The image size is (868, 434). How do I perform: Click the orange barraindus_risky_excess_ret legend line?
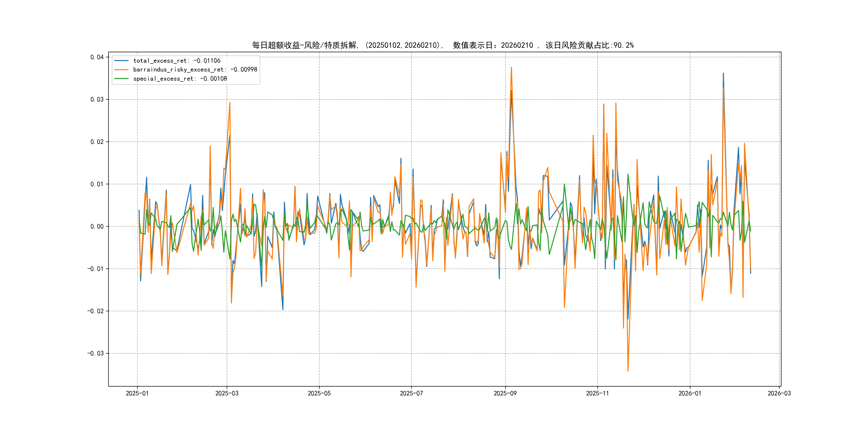coord(121,70)
